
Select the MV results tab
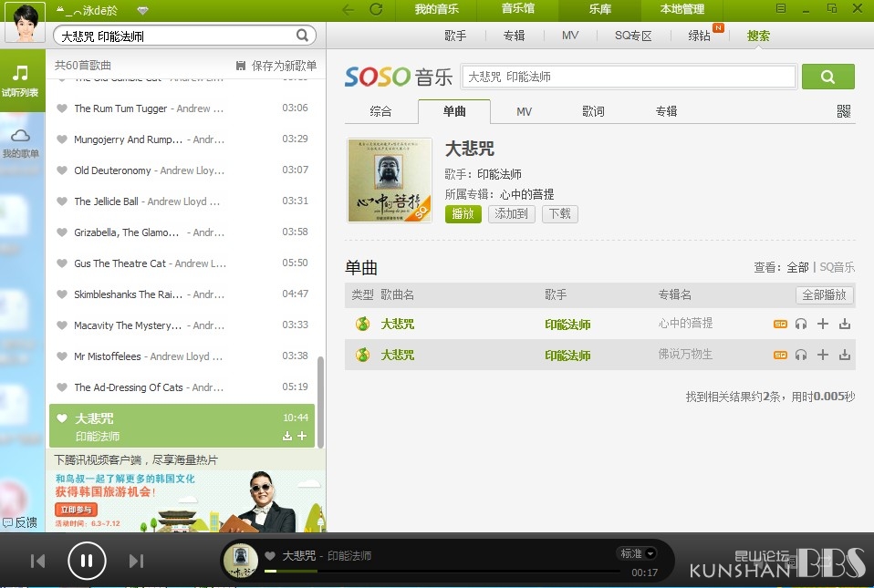pyautogui.click(x=524, y=111)
